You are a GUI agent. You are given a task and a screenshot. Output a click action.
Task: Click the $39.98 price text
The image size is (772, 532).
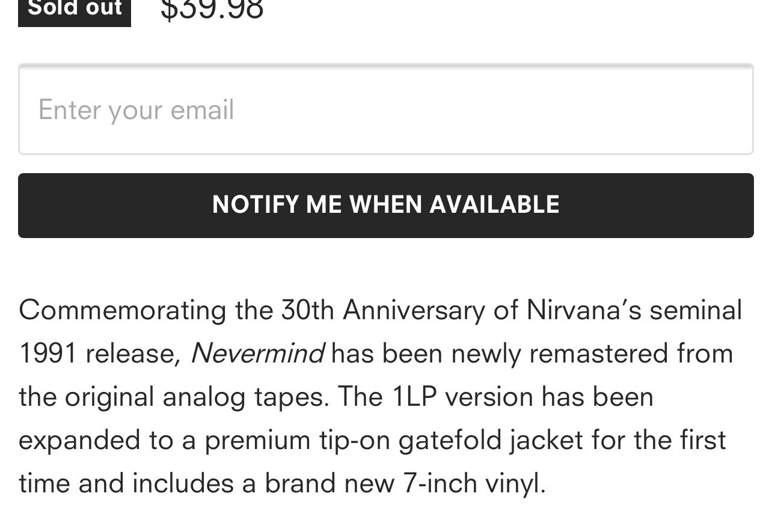212,9
